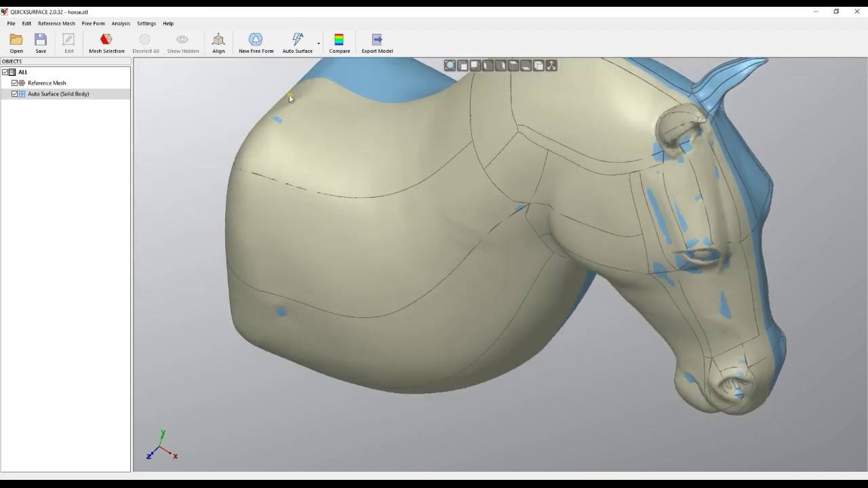Open the File menu
This screenshot has width=868, height=488.
pos(11,24)
